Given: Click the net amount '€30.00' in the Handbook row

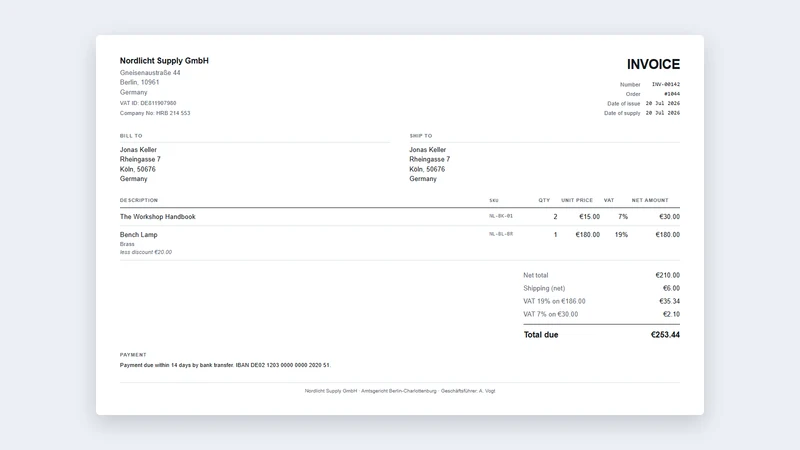Looking at the screenshot, I should coord(669,217).
